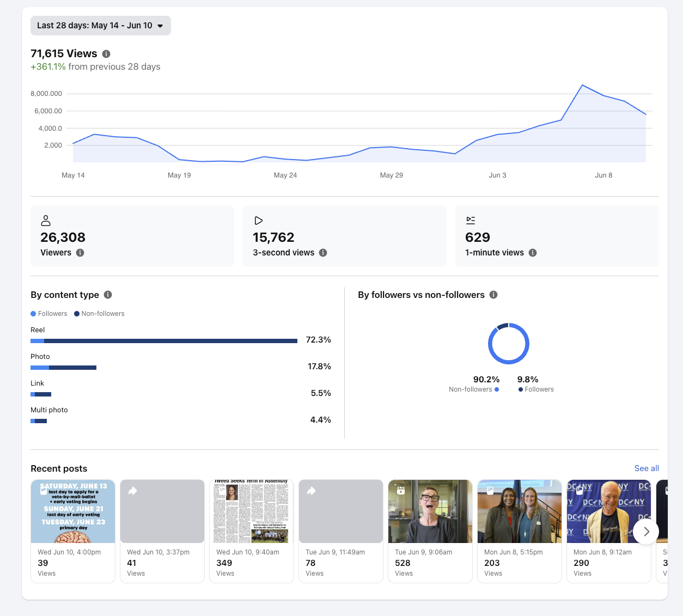Click the play icon above 15,762 views
The image size is (683, 616).
(x=259, y=221)
